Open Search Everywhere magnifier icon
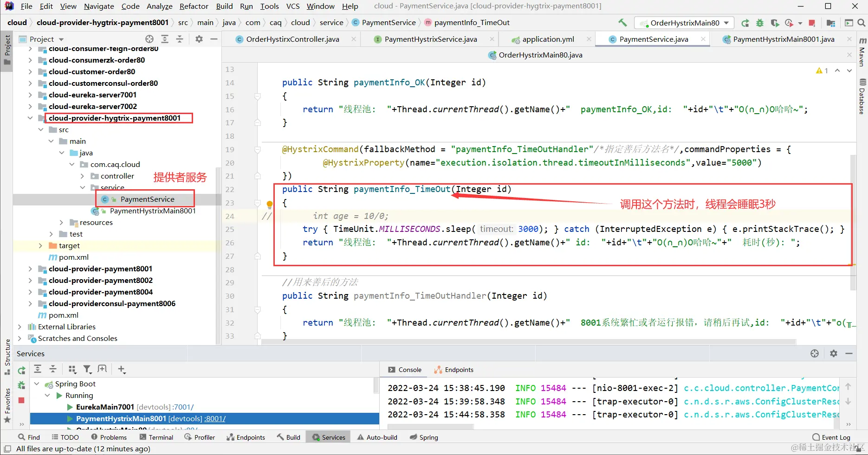The width and height of the screenshot is (868, 455). tap(862, 23)
